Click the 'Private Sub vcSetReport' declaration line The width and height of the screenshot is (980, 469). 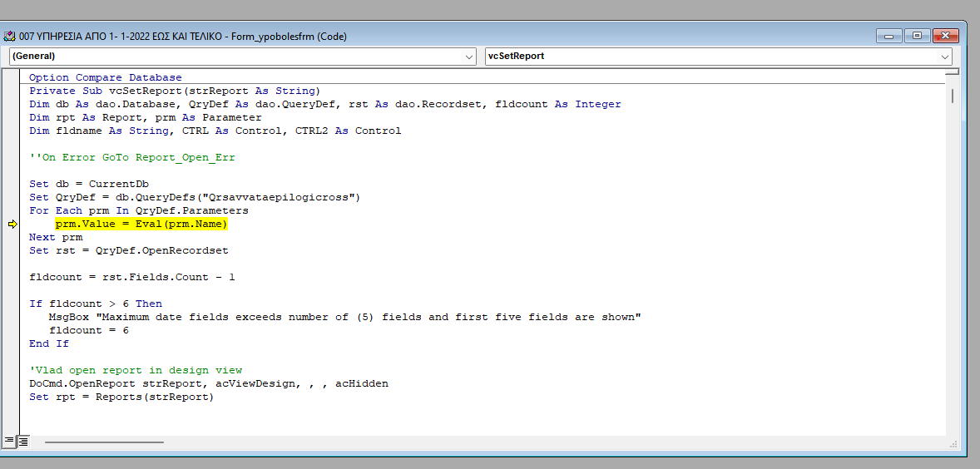point(175,91)
